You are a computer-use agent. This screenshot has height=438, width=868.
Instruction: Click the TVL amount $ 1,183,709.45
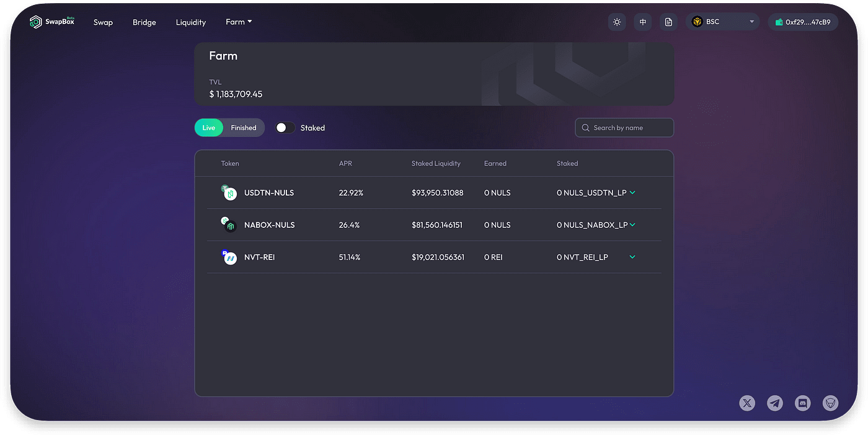[x=236, y=94]
